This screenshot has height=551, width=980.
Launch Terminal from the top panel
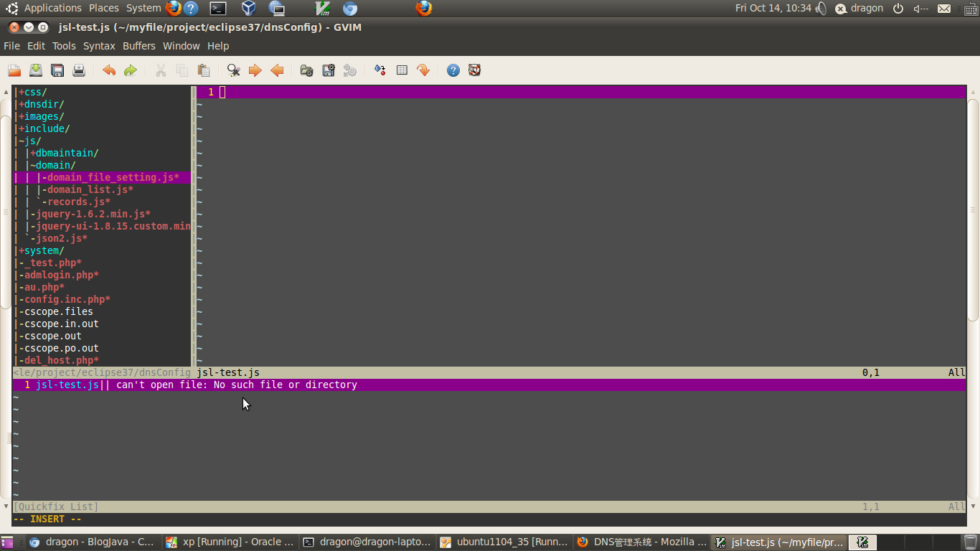(x=219, y=9)
